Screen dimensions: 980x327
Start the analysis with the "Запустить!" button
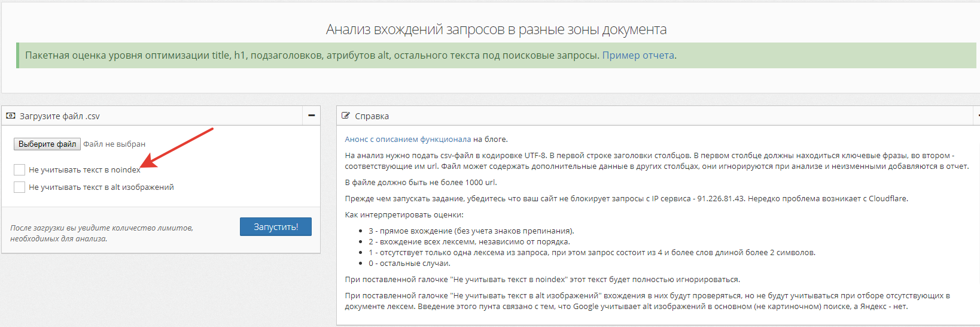tap(275, 227)
